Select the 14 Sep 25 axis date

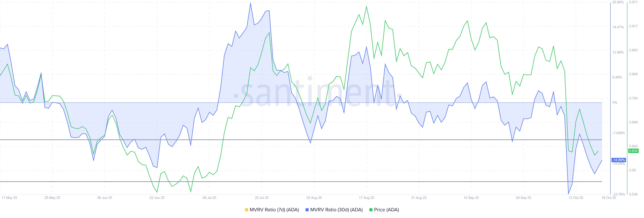[x=471, y=198]
